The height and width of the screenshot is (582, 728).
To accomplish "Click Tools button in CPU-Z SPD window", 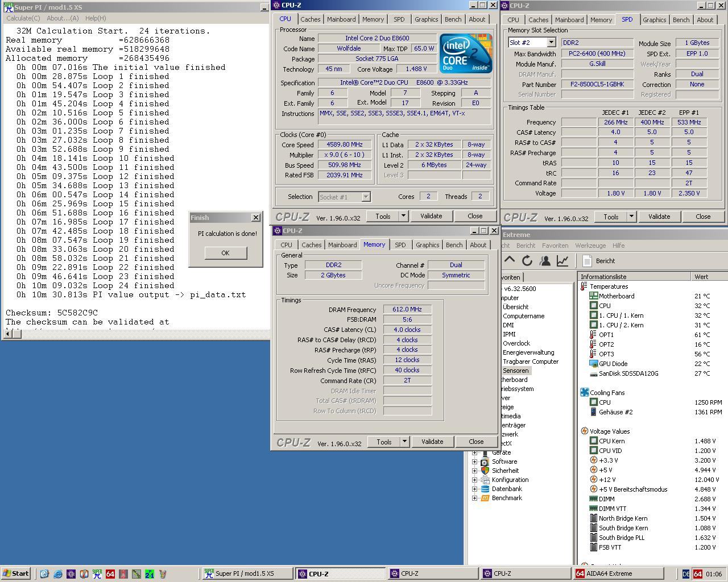I will [611, 217].
